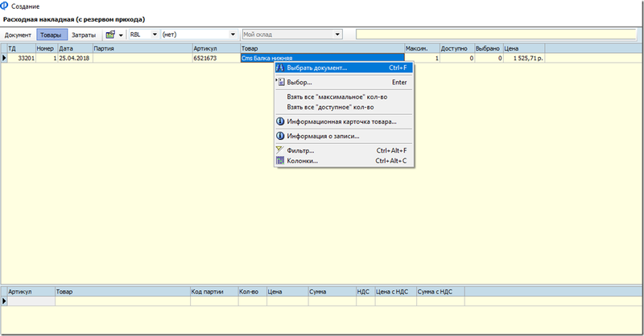The width and height of the screenshot is (644, 336).
Task: Click row indicator arrow of top grid
Action: coord(4,58)
